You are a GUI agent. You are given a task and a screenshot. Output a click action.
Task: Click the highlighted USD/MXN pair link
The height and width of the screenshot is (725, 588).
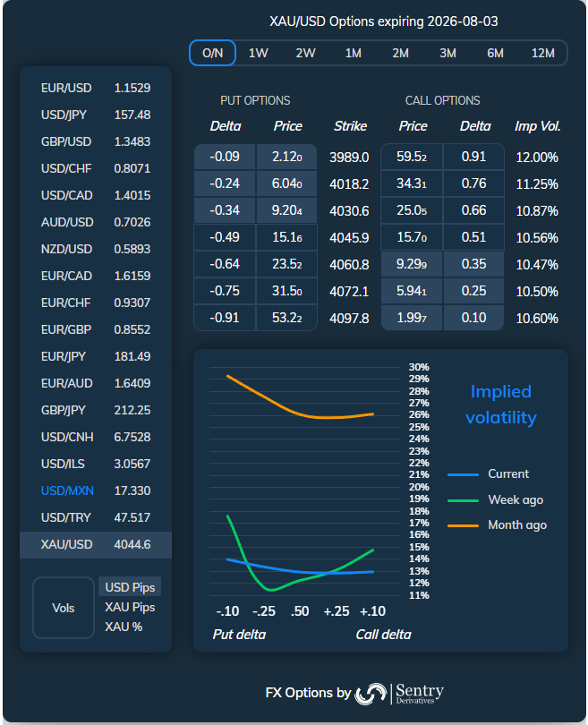[67, 490]
